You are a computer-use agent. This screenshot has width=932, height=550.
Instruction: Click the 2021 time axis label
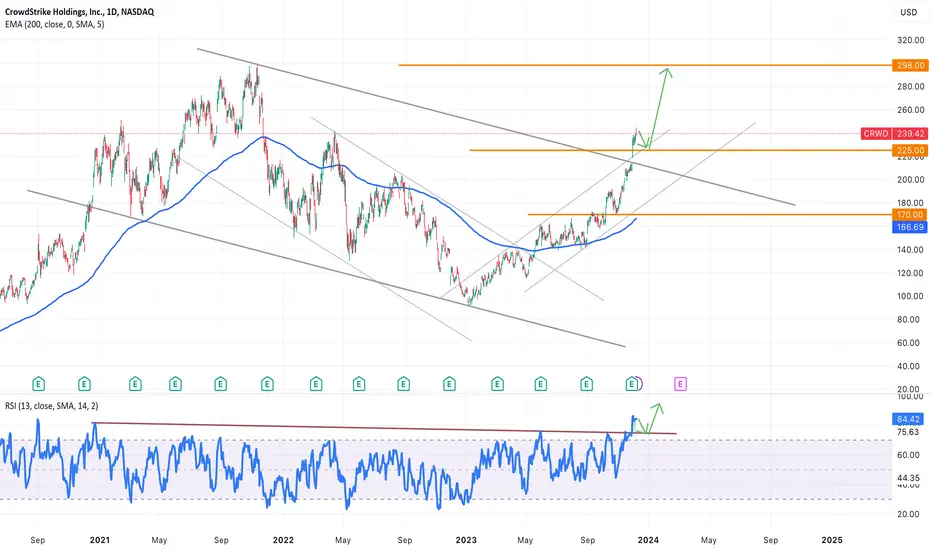click(99, 540)
